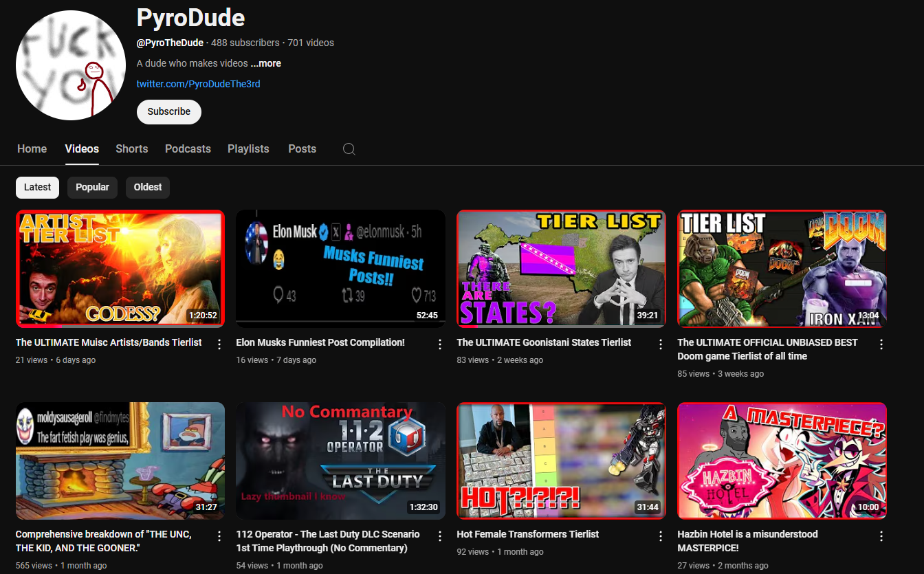Click the 488 subscribers count

245,43
